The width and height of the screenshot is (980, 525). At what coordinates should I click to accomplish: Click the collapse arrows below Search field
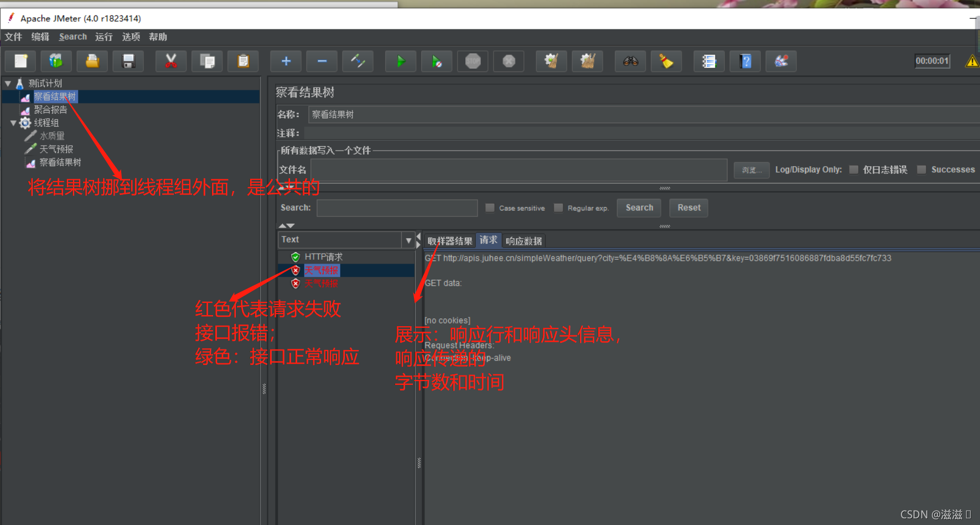(x=287, y=226)
